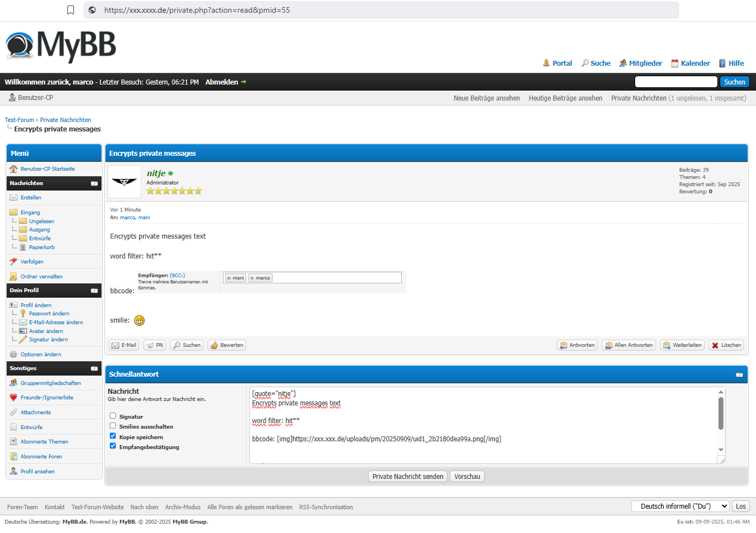Image resolution: width=756 pixels, height=533 pixels.
Task: Click the Suchen button in the header
Action: (734, 82)
